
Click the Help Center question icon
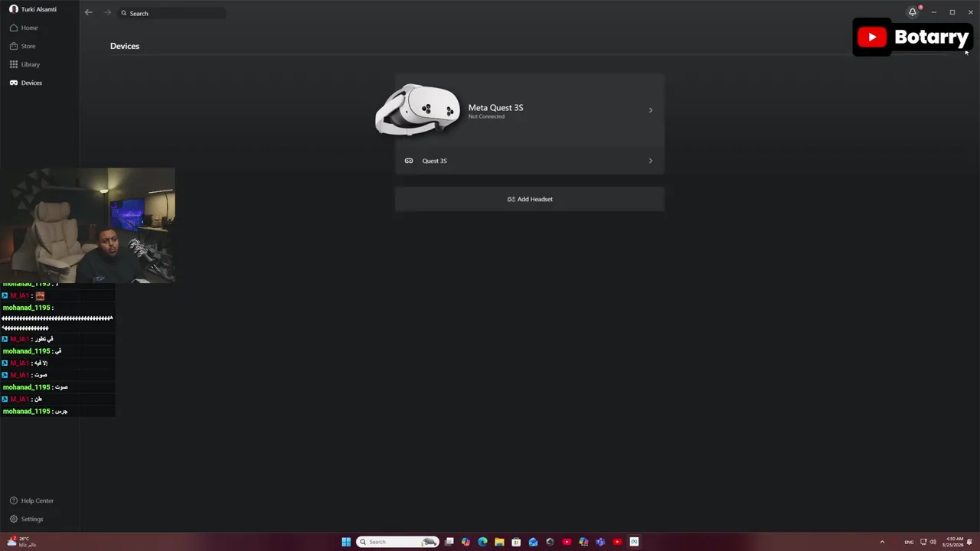(13, 500)
